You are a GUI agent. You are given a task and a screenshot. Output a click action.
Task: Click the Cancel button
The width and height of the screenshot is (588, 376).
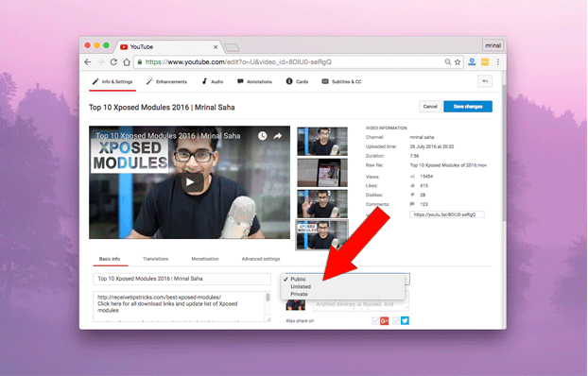point(430,107)
